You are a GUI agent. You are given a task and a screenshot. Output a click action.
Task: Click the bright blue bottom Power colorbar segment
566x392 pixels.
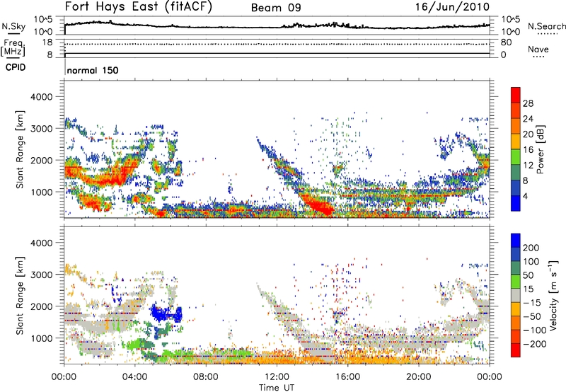(x=516, y=203)
